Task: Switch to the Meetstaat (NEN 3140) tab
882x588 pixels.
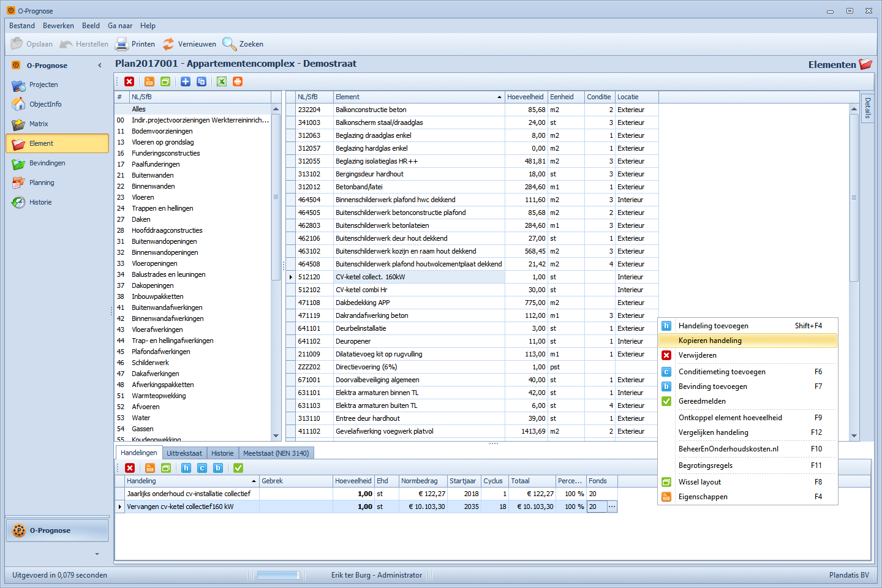Action: click(x=276, y=453)
